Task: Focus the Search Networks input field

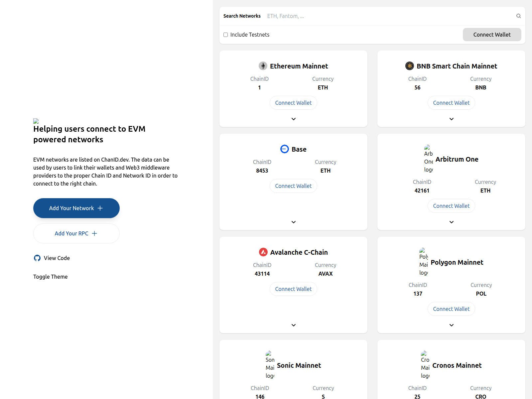Action: [x=389, y=16]
